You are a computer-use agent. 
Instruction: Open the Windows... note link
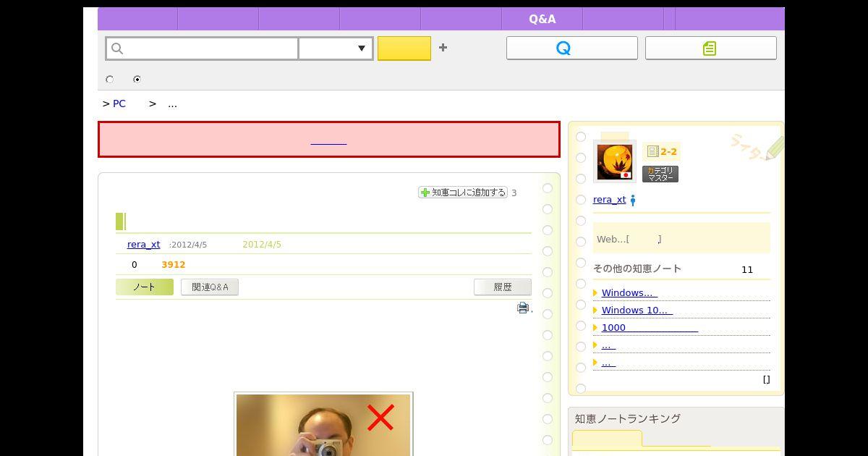629,293
